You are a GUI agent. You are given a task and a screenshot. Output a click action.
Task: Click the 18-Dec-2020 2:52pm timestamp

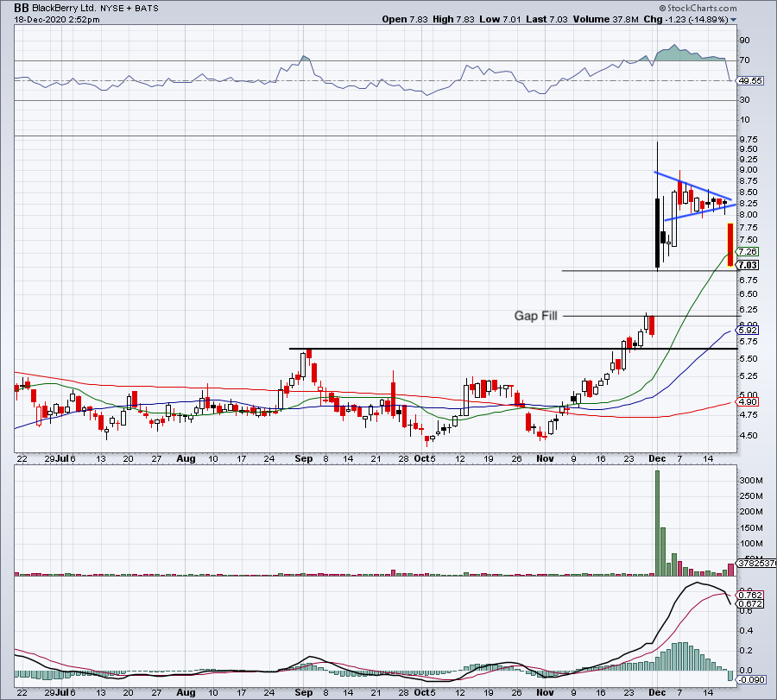coord(57,20)
